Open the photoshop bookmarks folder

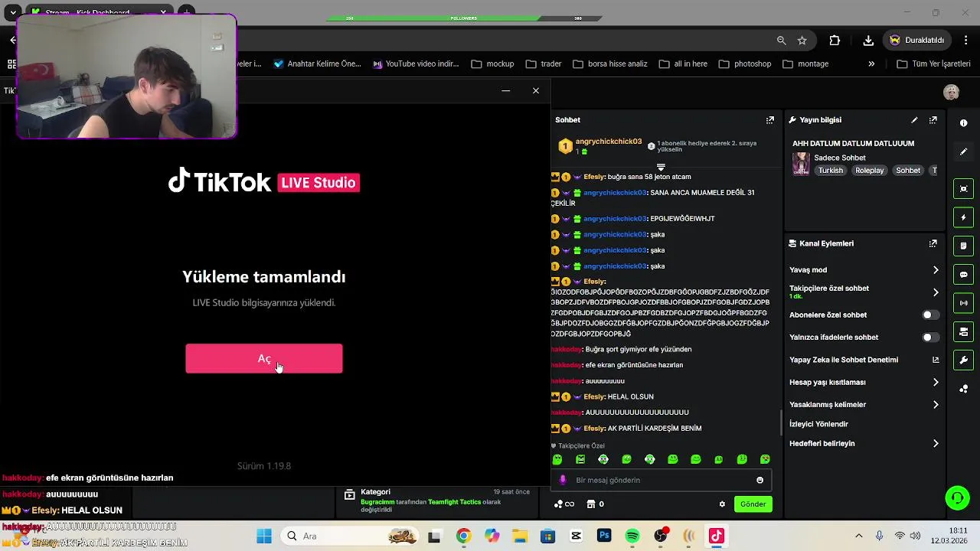coord(744,64)
